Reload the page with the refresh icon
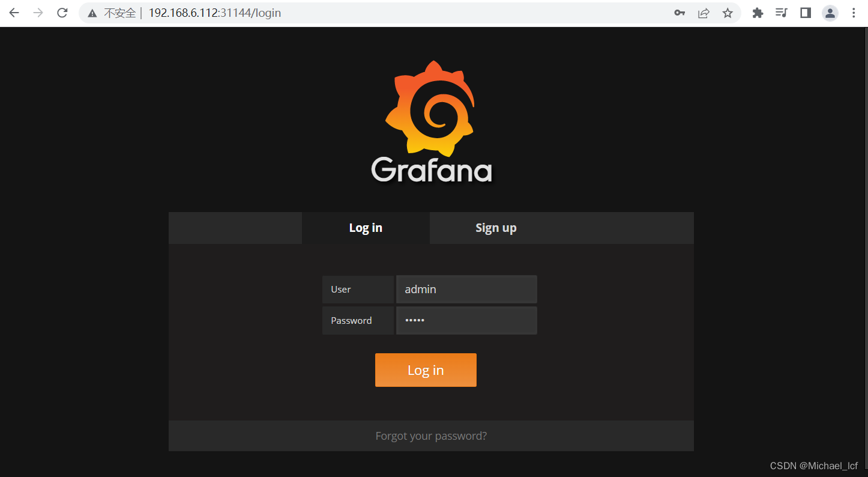868x477 pixels. point(62,13)
